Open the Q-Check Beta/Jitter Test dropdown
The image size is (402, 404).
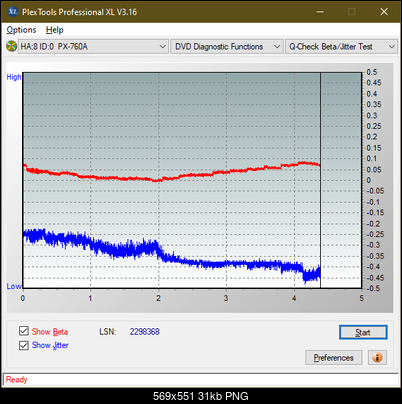coord(341,46)
